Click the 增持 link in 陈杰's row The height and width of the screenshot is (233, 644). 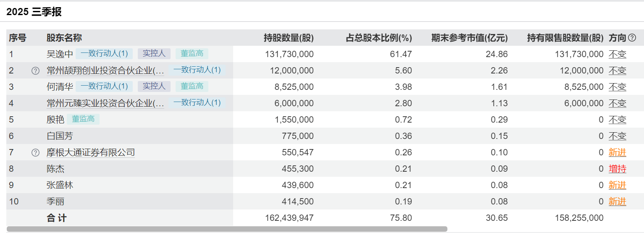(x=617, y=169)
